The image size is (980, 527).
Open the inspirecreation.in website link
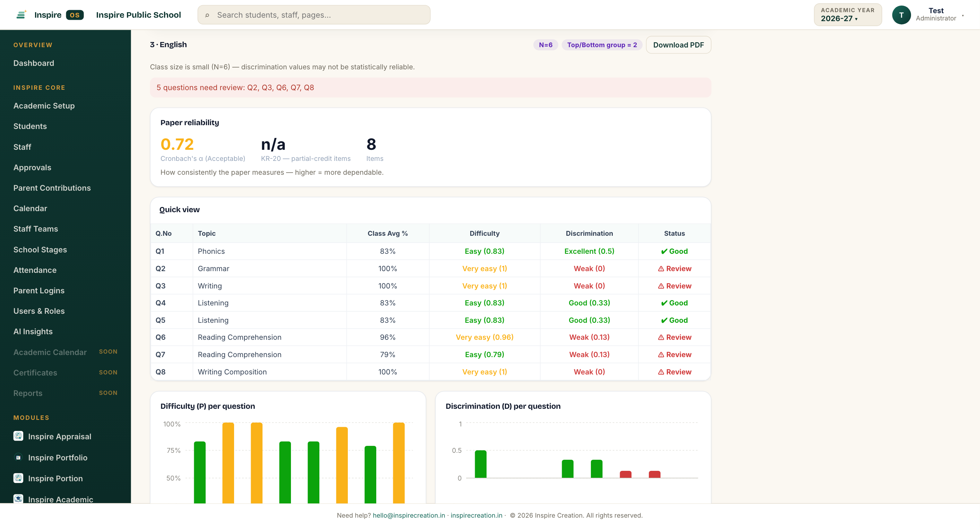(x=476, y=515)
